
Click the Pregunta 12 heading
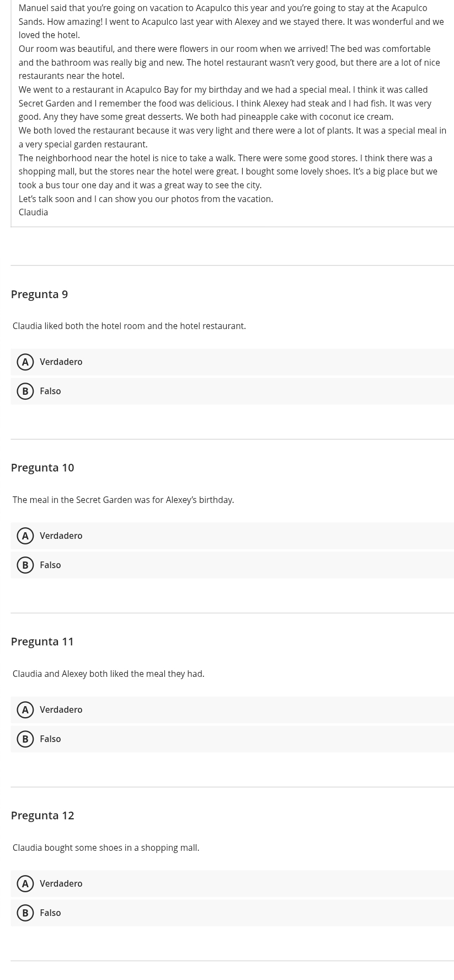(x=42, y=815)
